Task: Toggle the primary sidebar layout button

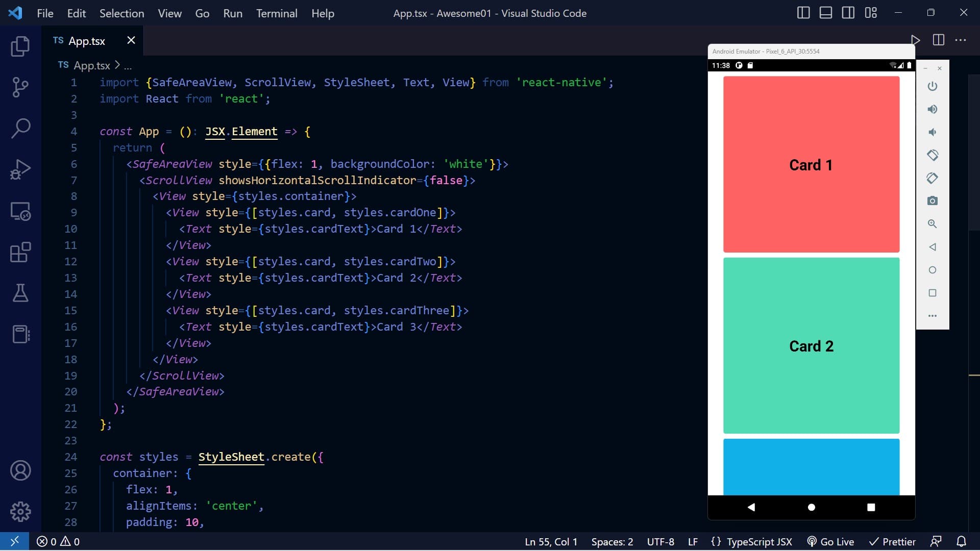Action: (803, 13)
